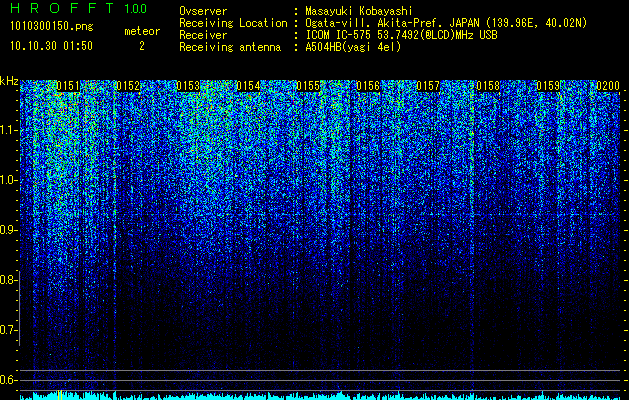Viewport: 629px width, 400px height.
Task: Click the 0153 time marker
Action: [x=188, y=86]
